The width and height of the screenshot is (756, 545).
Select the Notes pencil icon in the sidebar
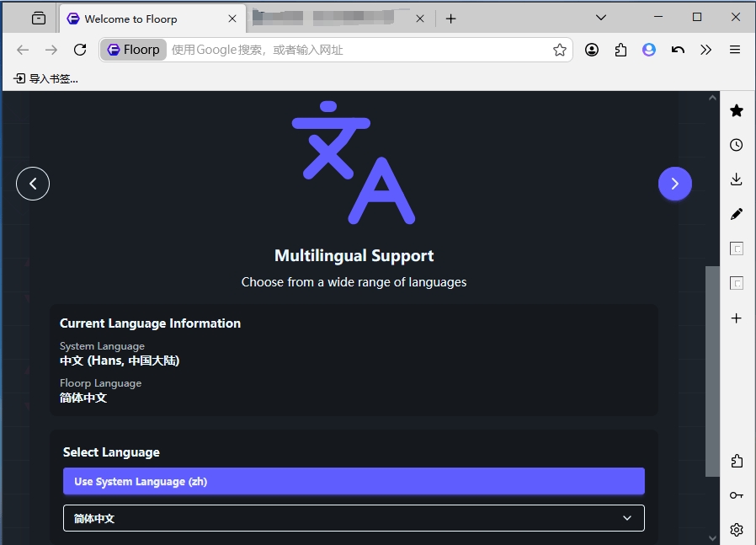pos(737,214)
